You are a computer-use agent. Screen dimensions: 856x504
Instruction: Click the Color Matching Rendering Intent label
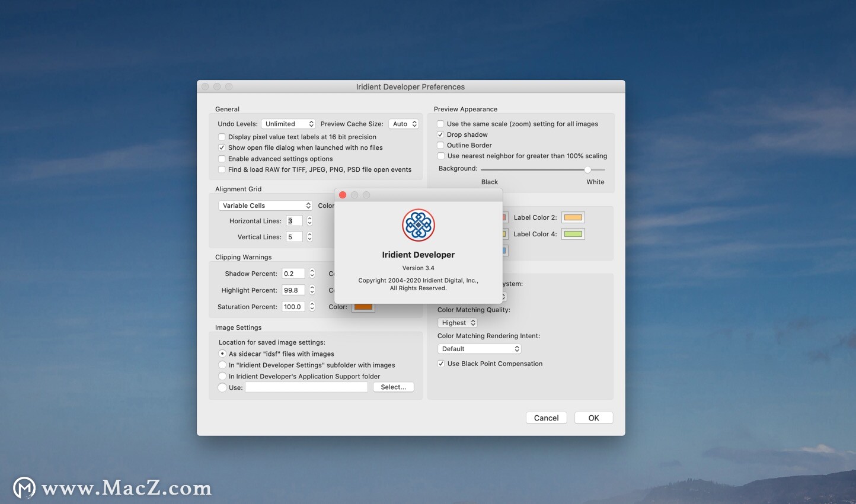488,336
